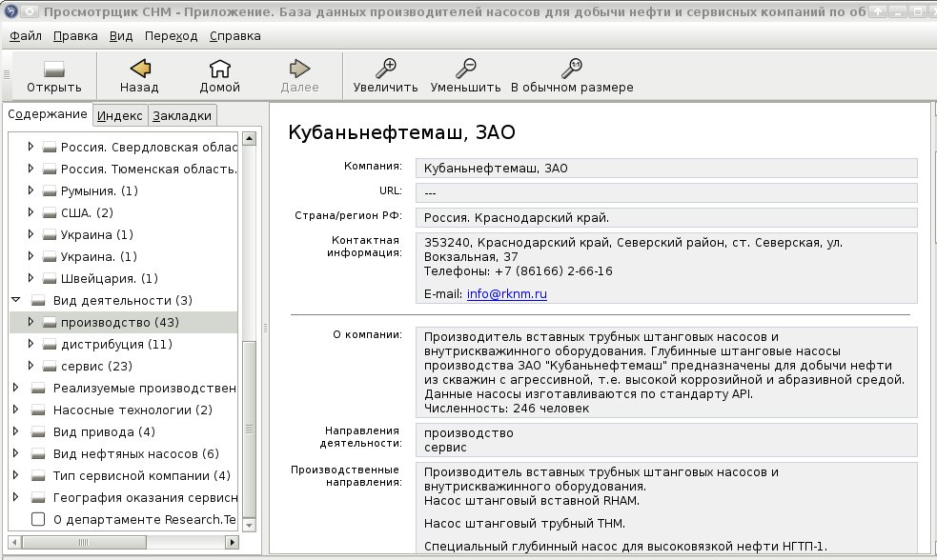Expand Реализуемые производственные node

16,388
